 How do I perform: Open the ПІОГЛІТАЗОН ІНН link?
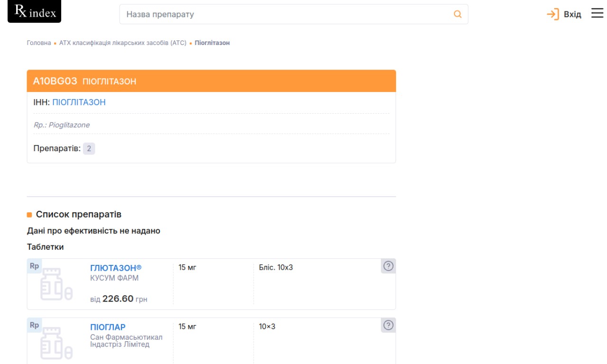coord(79,102)
